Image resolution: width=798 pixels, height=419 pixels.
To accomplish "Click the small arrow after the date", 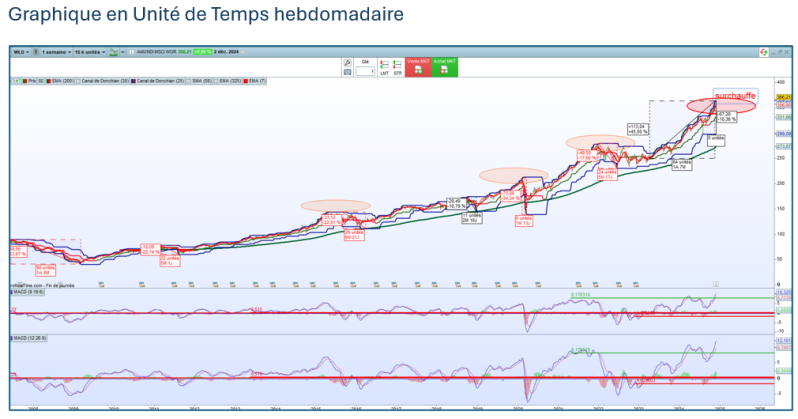I will [243, 52].
